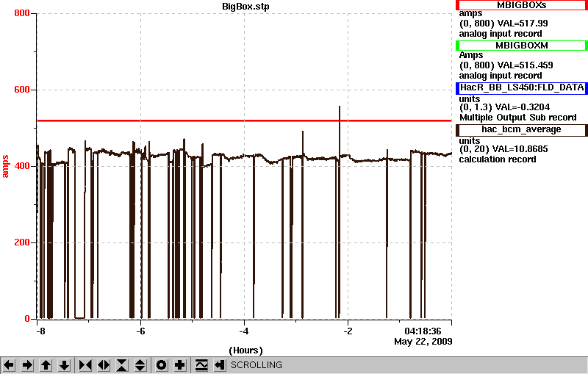Select the MBIGBOXM curve legend entry
The image size is (588, 374).
click(522, 46)
